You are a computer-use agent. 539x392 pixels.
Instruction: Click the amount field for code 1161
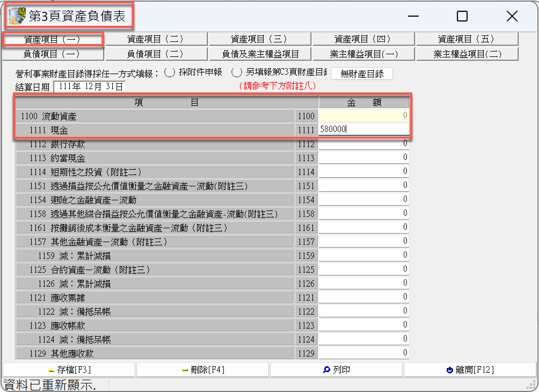[x=363, y=227]
